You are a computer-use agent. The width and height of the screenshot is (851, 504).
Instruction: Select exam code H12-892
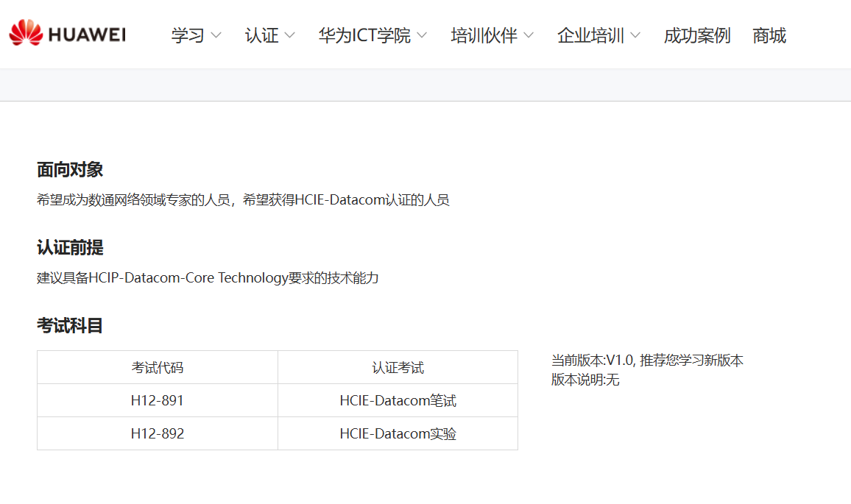point(158,433)
